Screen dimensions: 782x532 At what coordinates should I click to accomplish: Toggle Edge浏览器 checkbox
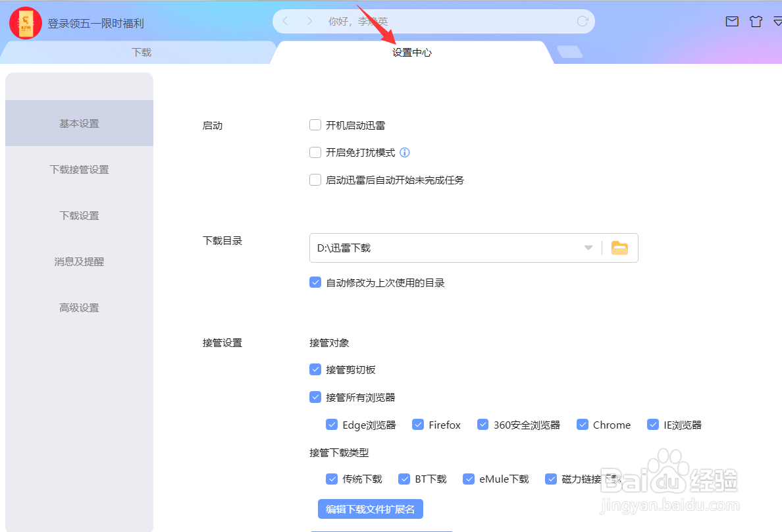pos(332,425)
